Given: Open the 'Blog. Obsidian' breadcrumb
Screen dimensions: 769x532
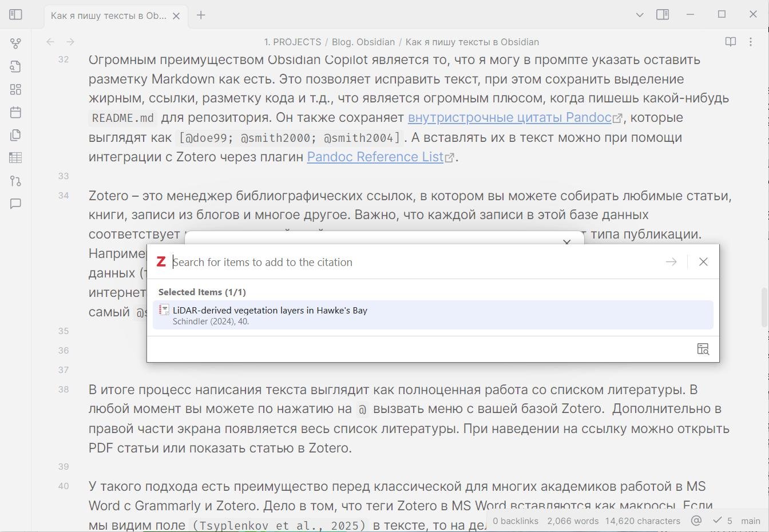Looking at the screenshot, I should [x=363, y=42].
